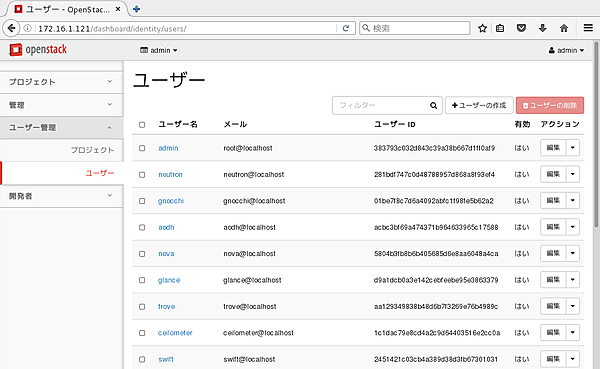Image resolution: width=600 pixels, height=369 pixels.
Task: Click the page vertical scrollbar thumb
Action: [597, 134]
